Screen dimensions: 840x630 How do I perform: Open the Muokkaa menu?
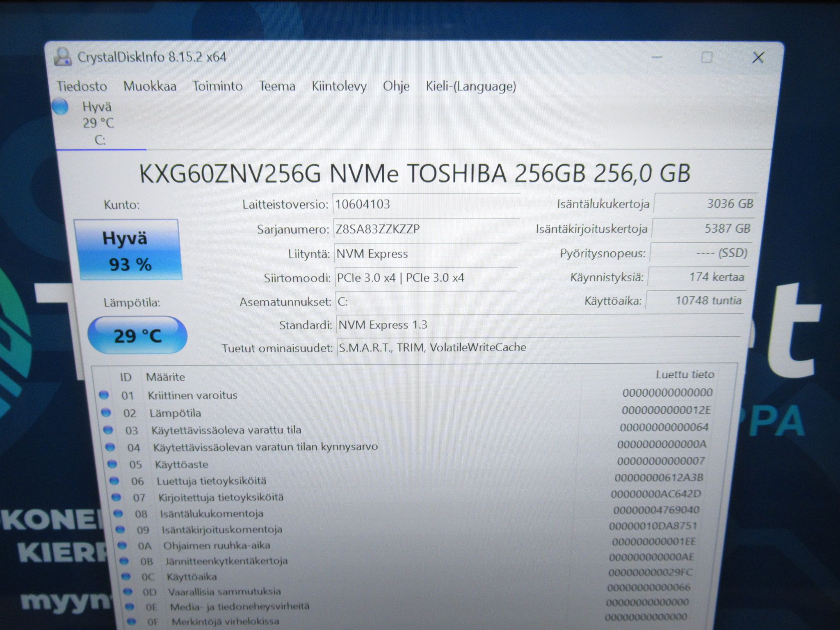click(150, 86)
